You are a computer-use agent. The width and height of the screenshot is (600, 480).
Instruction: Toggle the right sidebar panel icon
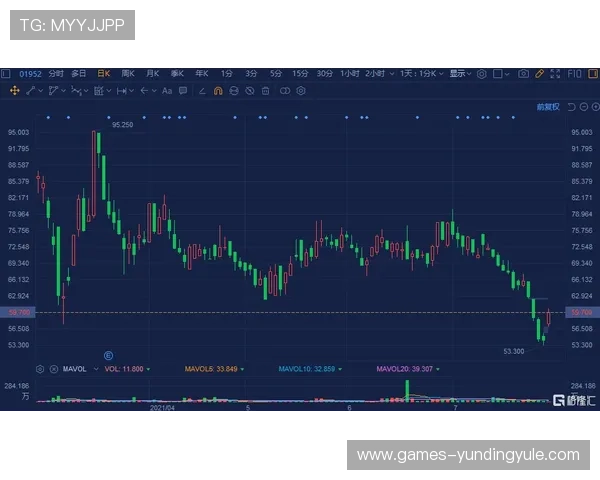point(591,73)
